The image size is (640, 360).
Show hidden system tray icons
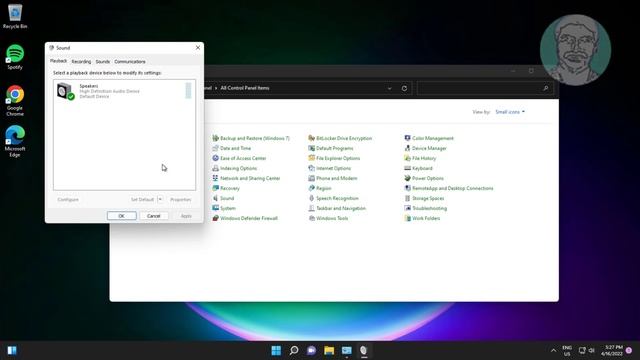coord(553,351)
